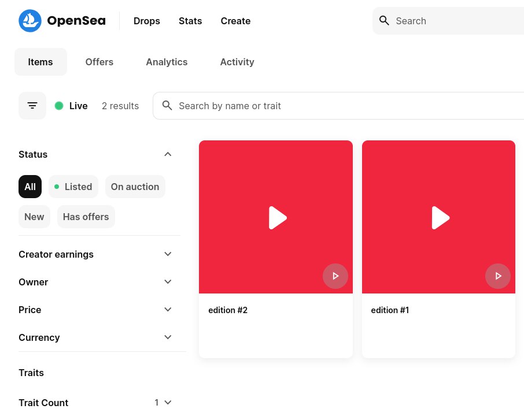This screenshot has width=524, height=420.
Task: Expand the Price filter section
Action: click(168, 310)
